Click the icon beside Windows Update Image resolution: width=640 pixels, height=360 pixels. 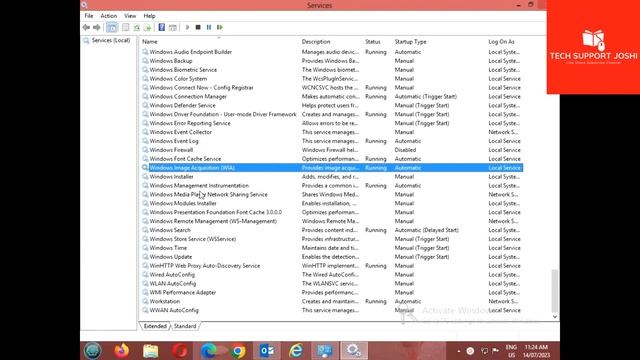(145, 257)
